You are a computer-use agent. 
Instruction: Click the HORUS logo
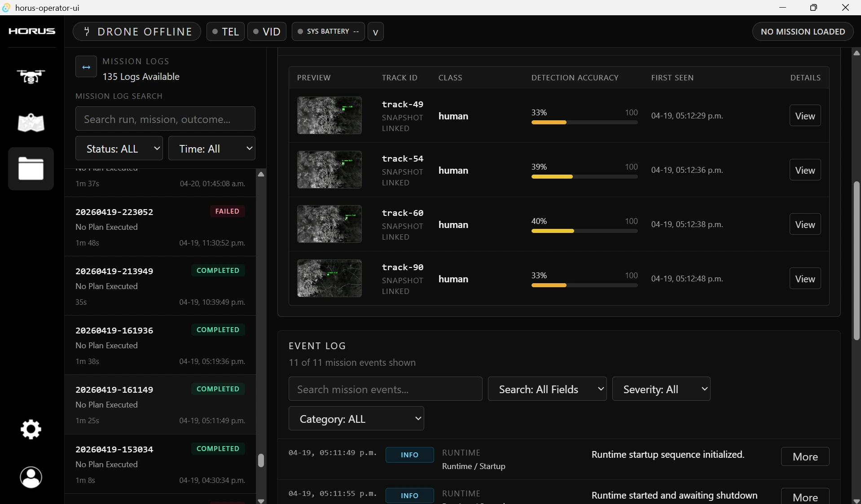point(32,31)
